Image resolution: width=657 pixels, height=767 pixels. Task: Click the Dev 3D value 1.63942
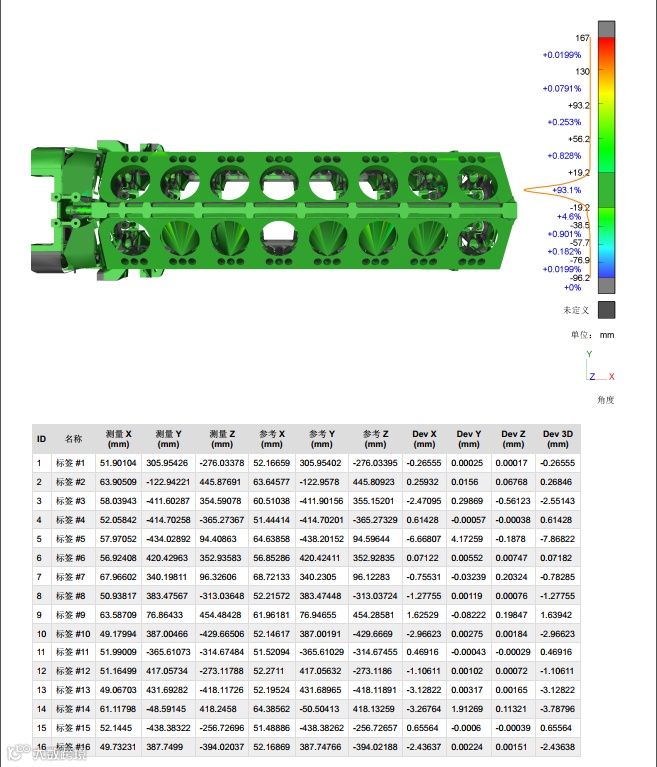pos(558,615)
